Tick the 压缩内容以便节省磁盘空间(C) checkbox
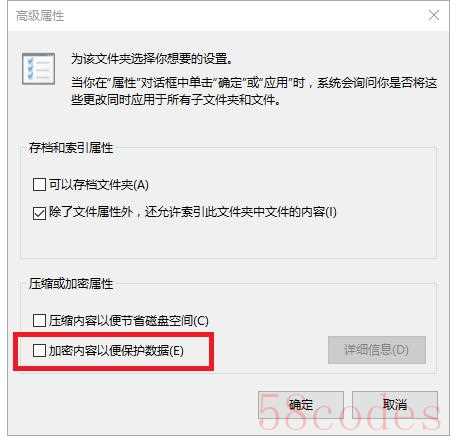Screen dimensions: 457x443 point(39,320)
